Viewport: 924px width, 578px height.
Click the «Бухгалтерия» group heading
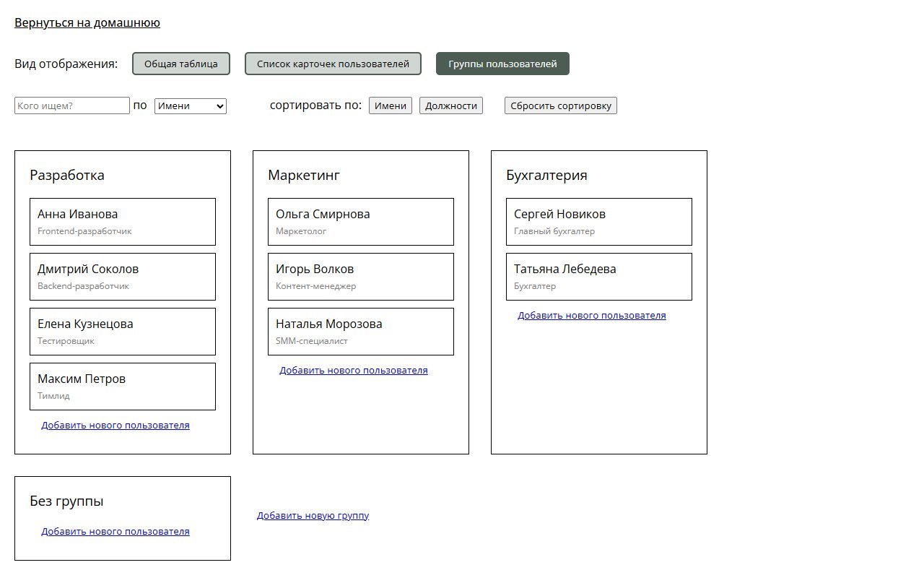(x=546, y=175)
